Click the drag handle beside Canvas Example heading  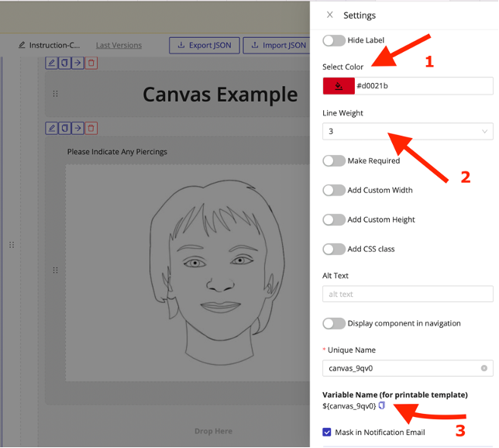[55, 94]
